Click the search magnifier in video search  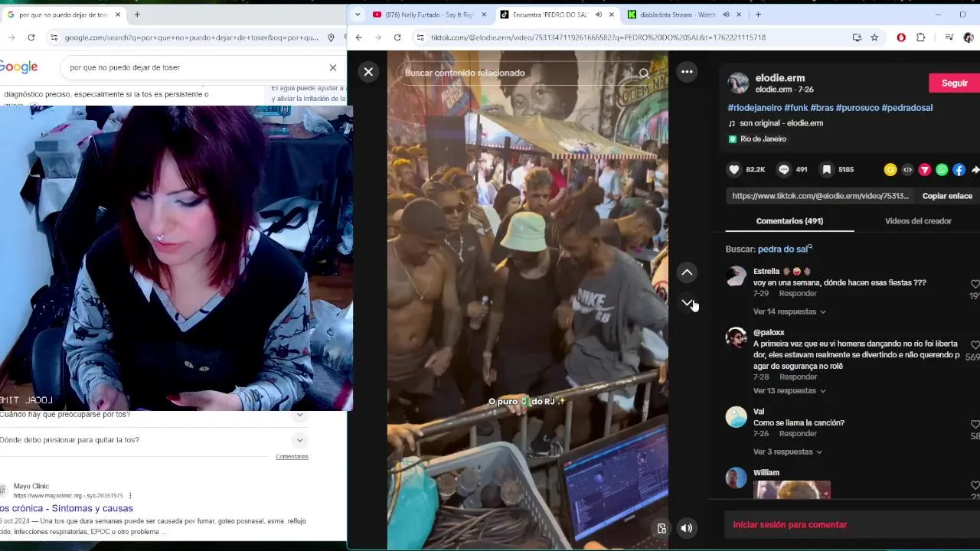[644, 73]
